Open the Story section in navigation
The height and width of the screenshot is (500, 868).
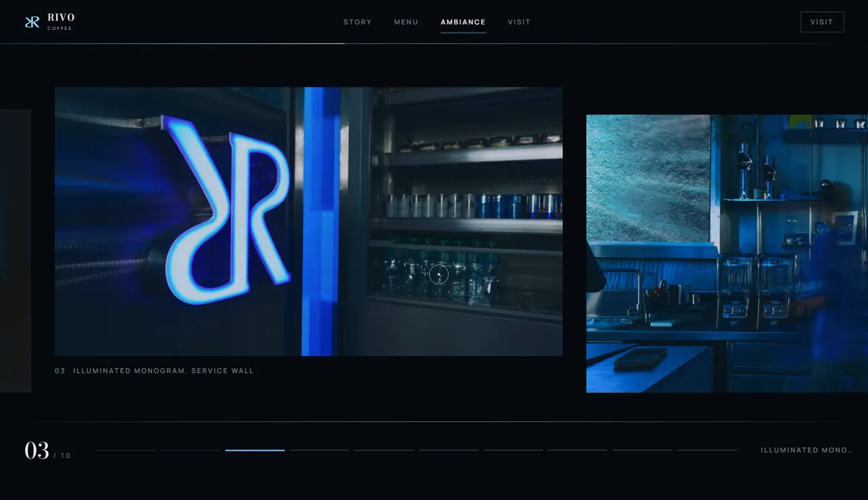357,22
